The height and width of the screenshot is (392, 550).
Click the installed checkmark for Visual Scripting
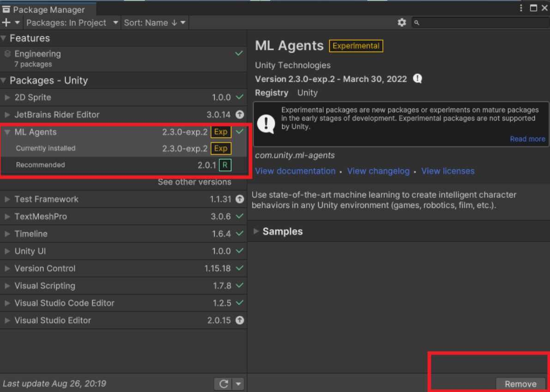[240, 285]
